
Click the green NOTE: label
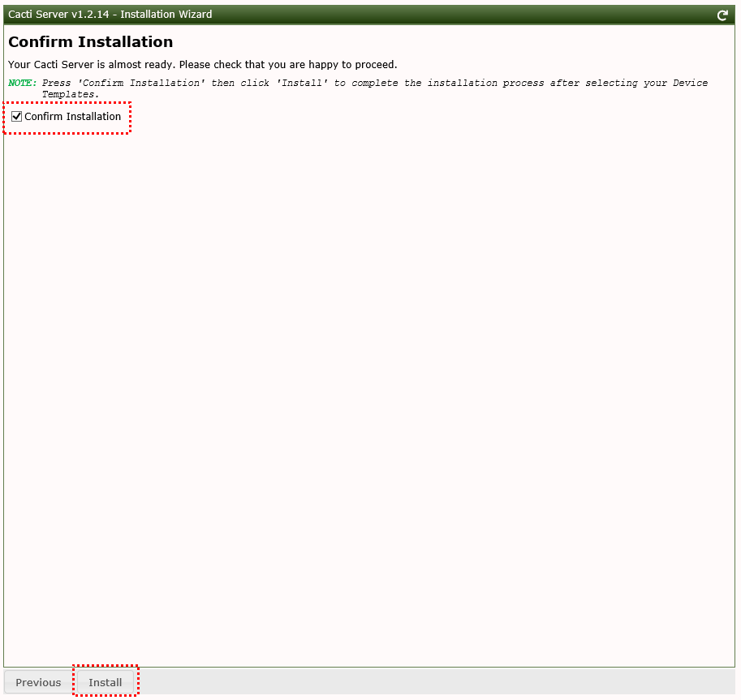tap(22, 83)
